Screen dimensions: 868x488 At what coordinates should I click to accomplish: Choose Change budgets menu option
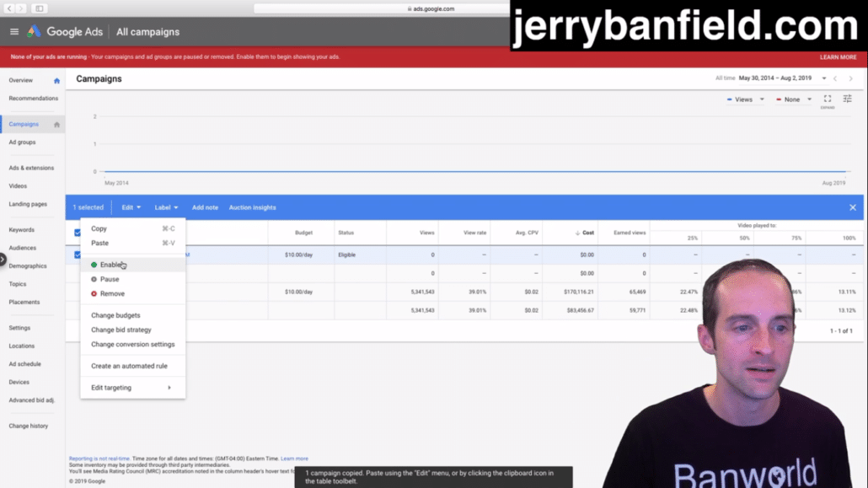[x=133, y=315]
